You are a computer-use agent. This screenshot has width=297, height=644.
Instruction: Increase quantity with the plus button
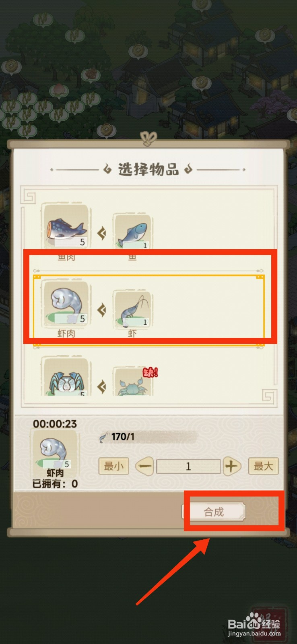coord(231,466)
